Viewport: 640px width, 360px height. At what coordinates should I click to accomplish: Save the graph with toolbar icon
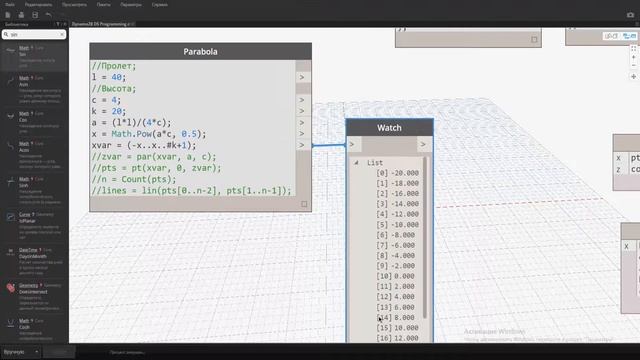click(35, 15)
